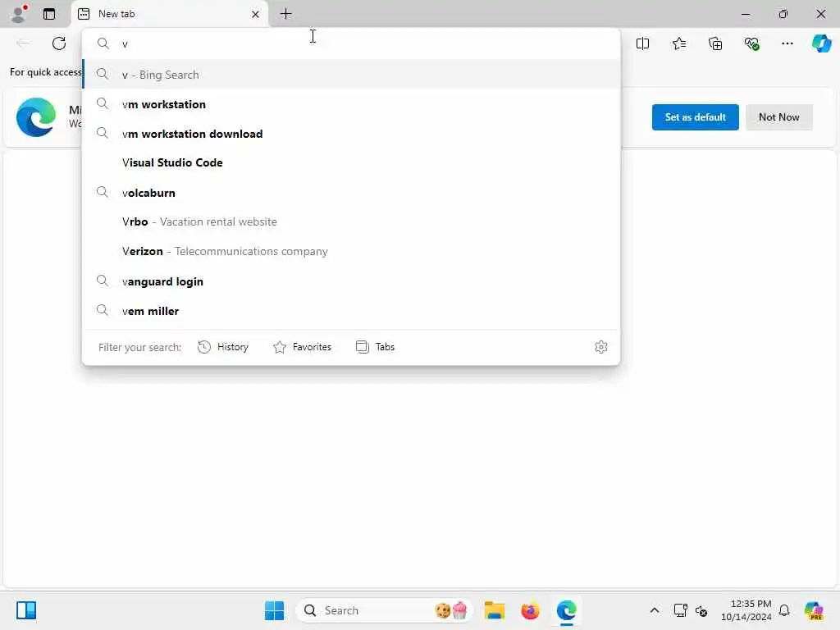Click the taskbar Search box
Screen dimensions: 840x630
(384, 610)
